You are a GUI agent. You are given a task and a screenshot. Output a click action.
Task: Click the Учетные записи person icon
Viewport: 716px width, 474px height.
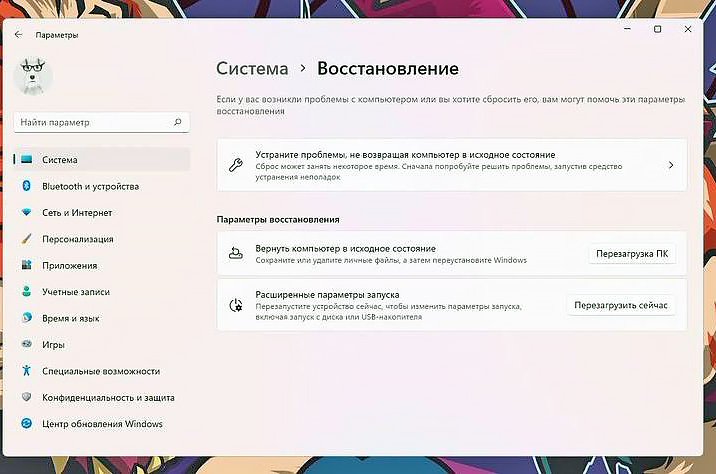coord(26,291)
